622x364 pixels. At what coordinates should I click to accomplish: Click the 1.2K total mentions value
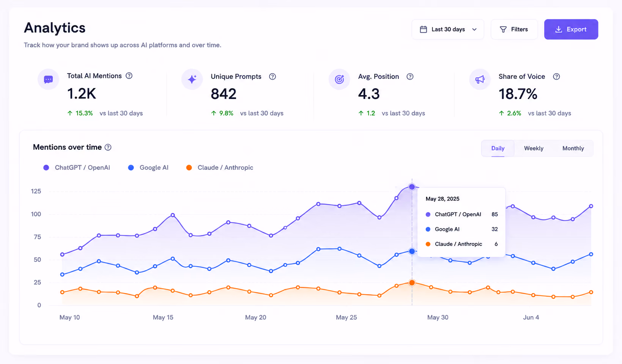click(x=82, y=94)
